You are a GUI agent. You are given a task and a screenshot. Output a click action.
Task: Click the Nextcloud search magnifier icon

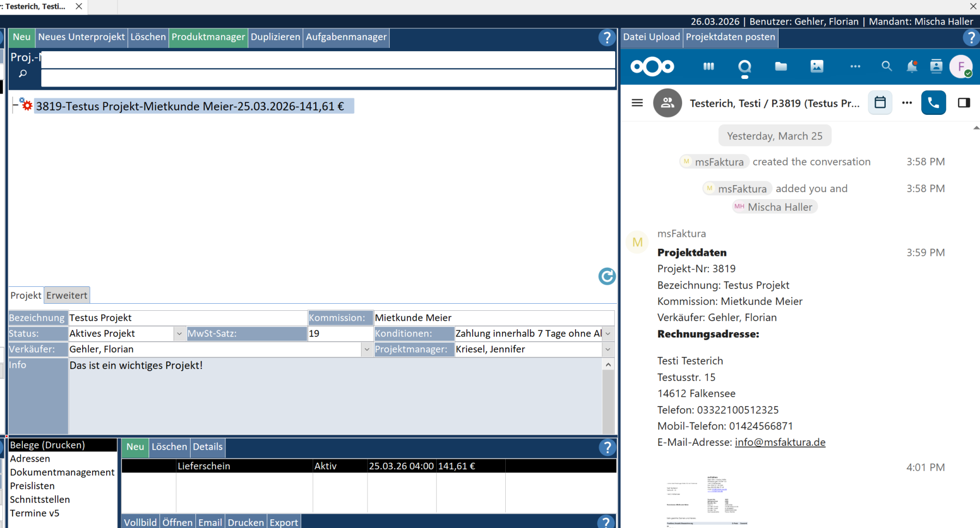click(x=886, y=66)
